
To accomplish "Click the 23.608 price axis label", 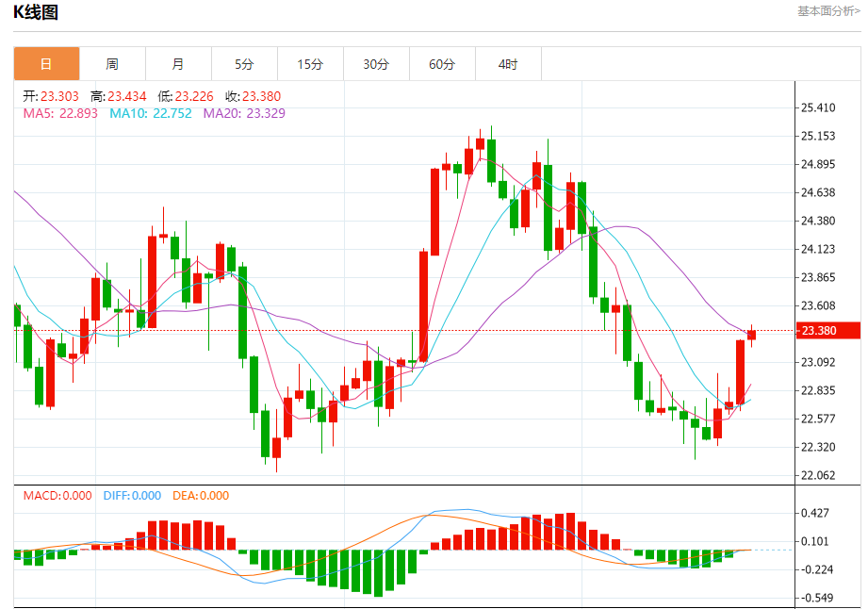I will [x=818, y=305].
